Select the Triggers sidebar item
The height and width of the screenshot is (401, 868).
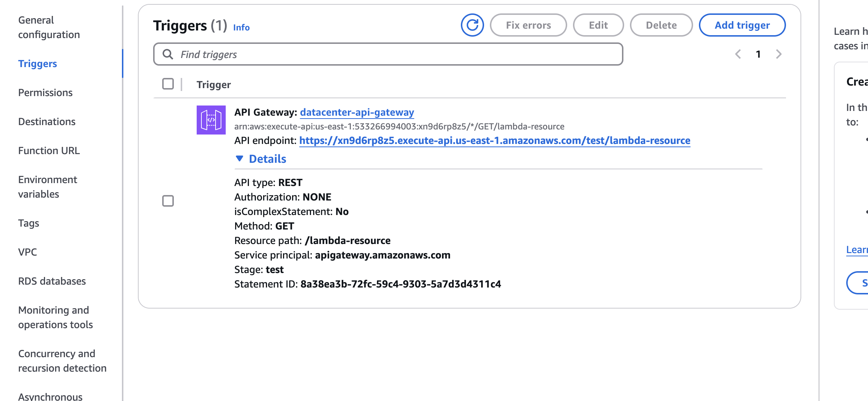pos(37,63)
